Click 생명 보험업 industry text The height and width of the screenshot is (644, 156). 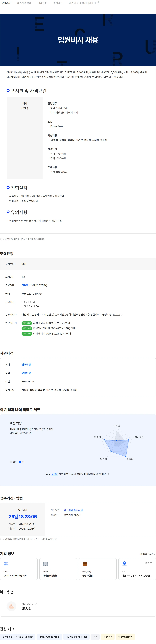click(87, 575)
